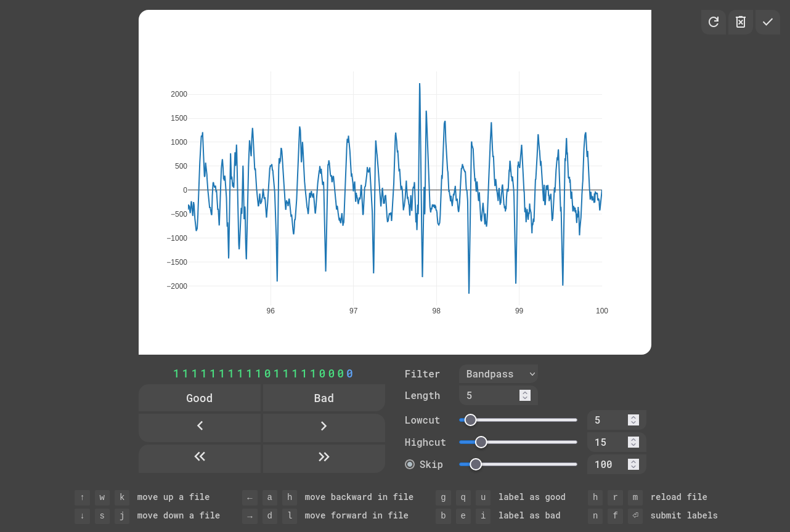Go back one segment with left chevron
Image resolution: width=790 pixels, height=532 pixels.
[x=200, y=426]
